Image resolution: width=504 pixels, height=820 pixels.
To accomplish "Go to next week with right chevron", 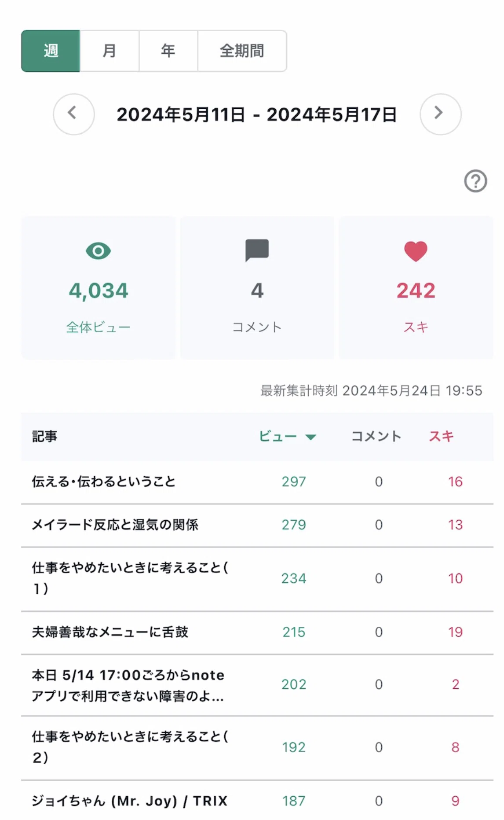I will coord(440,114).
